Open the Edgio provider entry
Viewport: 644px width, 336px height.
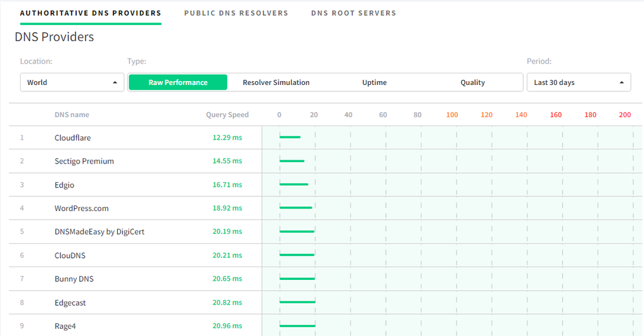pos(64,185)
